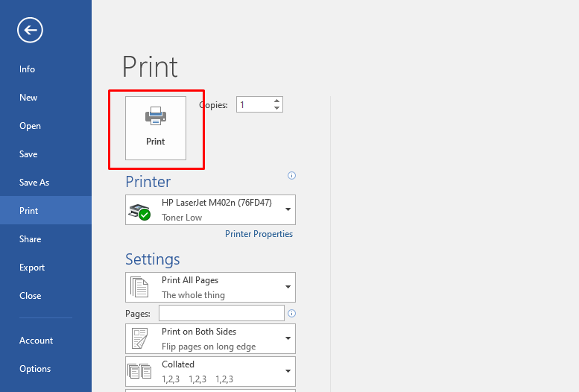Decrease copies with the down arrow
Screen dimensions: 579x392
[x=277, y=109]
